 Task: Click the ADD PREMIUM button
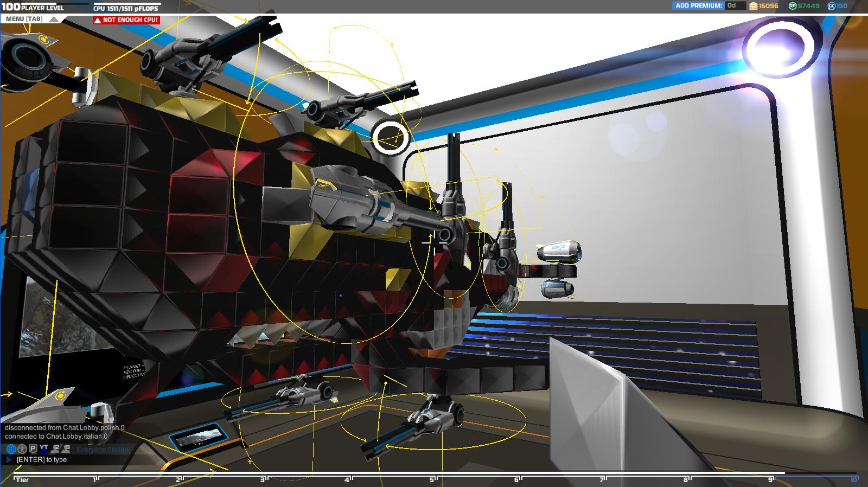click(x=699, y=6)
